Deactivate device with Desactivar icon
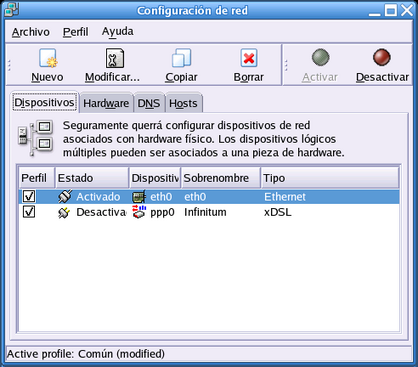418x367 pixels. 382,57
